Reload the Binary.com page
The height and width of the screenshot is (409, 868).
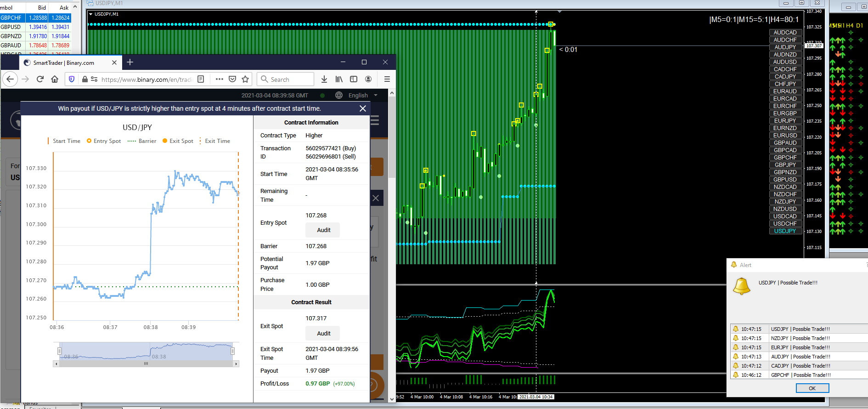[x=40, y=79]
